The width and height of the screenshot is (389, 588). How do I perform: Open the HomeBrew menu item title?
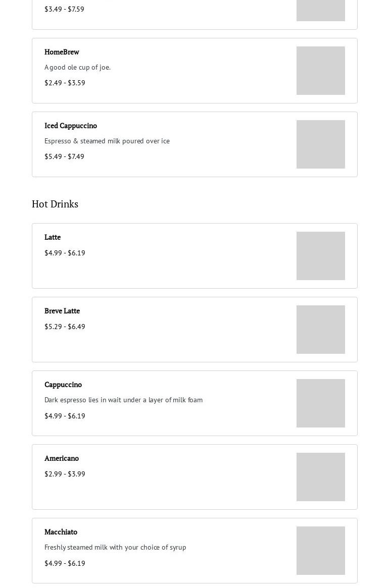tap(62, 52)
